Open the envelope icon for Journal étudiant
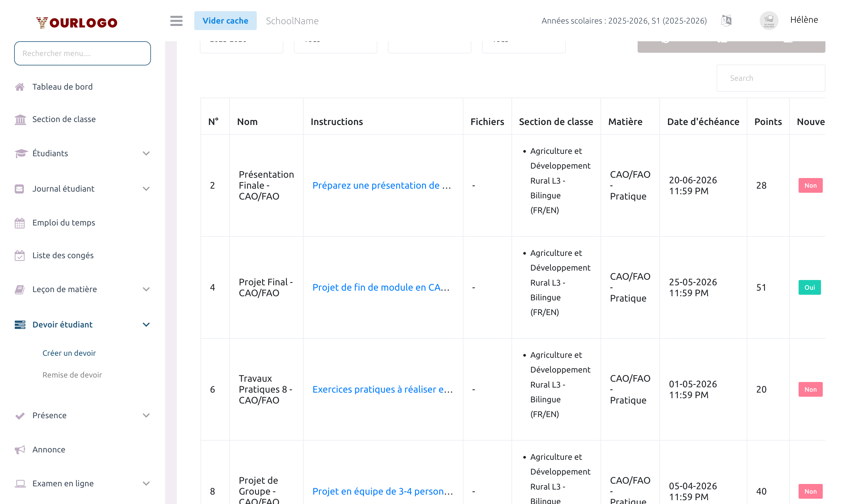Viewport: 849px width, 504px height. pyautogui.click(x=20, y=189)
